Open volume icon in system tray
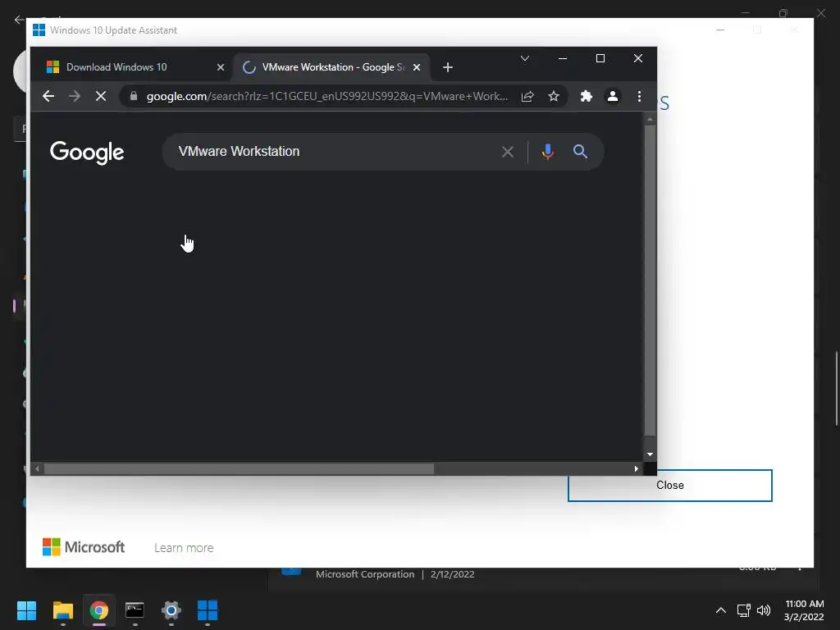The width and height of the screenshot is (840, 630). click(764, 610)
